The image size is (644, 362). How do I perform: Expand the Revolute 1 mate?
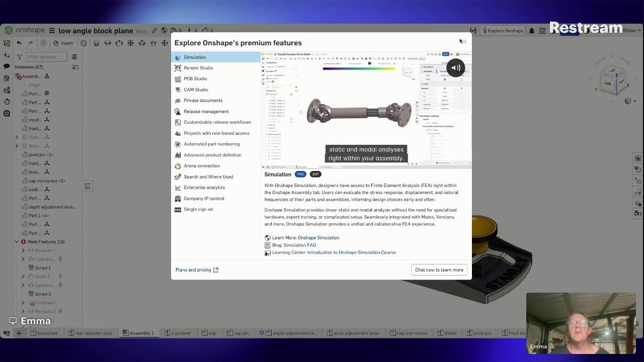pyautogui.click(x=23, y=250)
